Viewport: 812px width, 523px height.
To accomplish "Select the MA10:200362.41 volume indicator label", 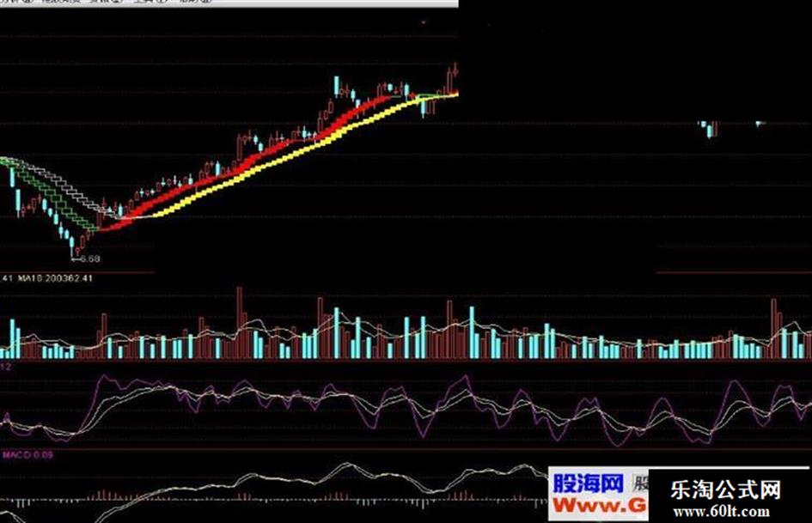I will point(55,278).
